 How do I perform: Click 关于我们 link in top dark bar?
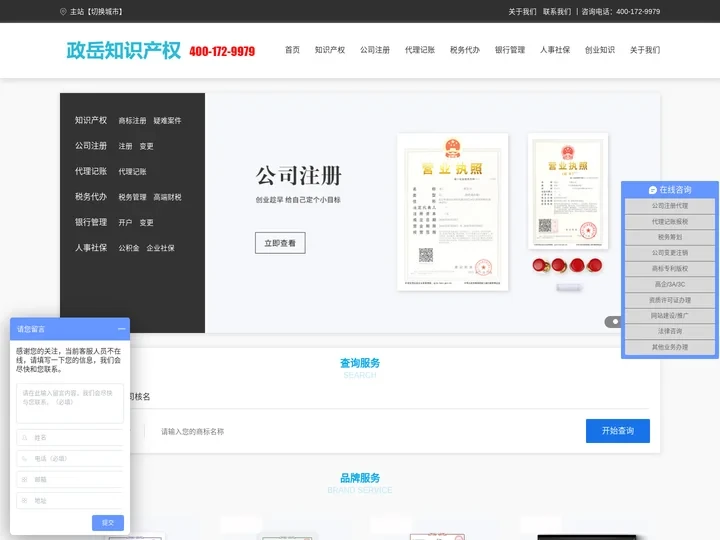coord(522,11)
